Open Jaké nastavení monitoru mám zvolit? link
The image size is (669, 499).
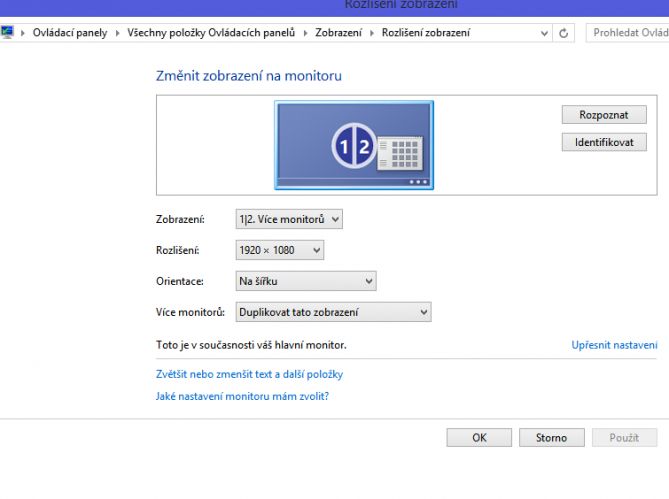coord(242,396)
